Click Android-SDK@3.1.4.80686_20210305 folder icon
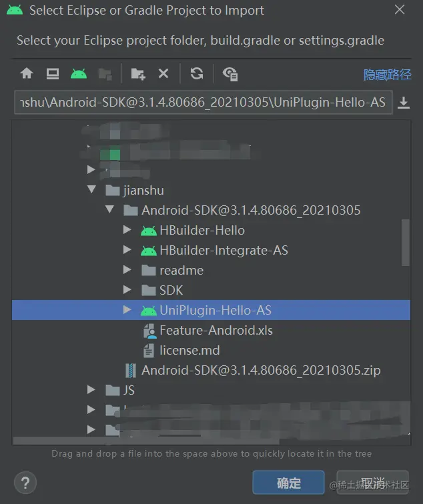Screen dimensions: 423x504 (x=131, y=210)
